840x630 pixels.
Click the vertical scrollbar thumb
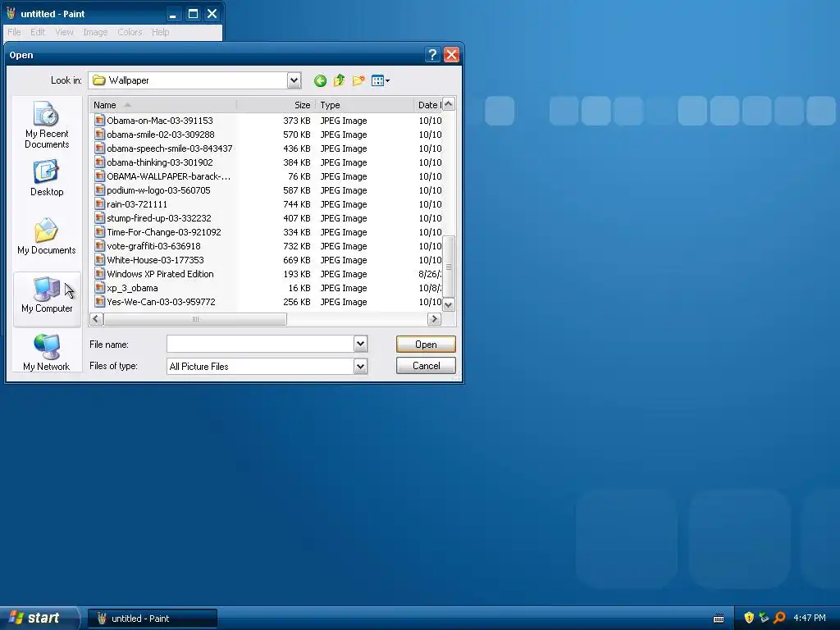(449, 267)
